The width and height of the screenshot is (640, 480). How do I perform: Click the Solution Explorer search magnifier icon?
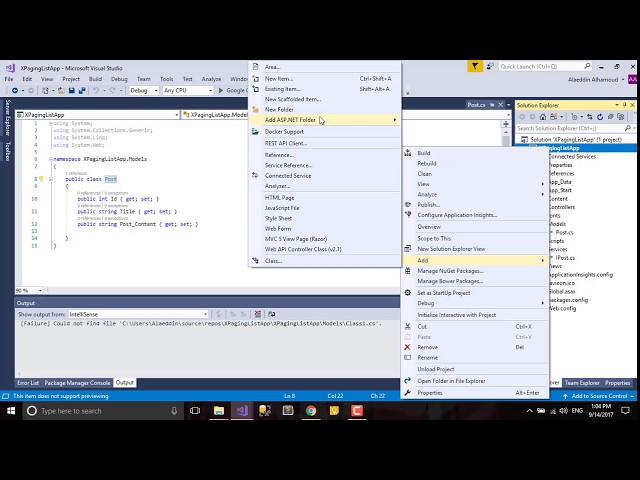[x=628, y=128]
